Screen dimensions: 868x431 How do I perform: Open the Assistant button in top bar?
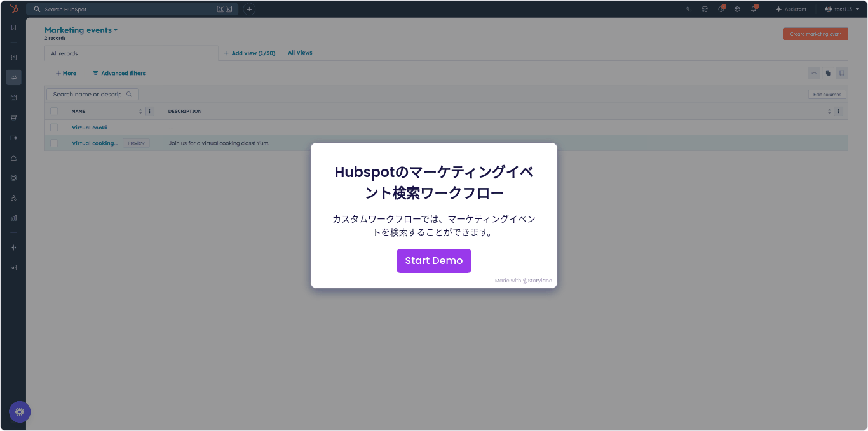(791, 10)
